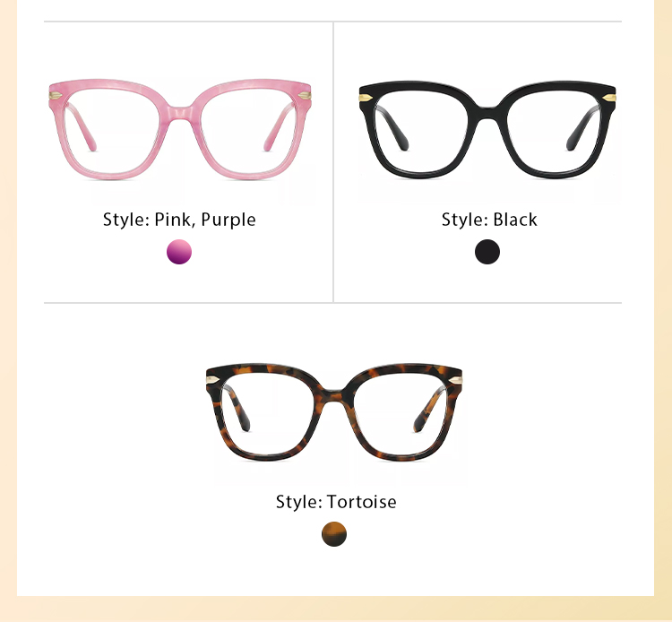
Task: Click the right lens of pink glasses
Action: (x=248, y=130)
